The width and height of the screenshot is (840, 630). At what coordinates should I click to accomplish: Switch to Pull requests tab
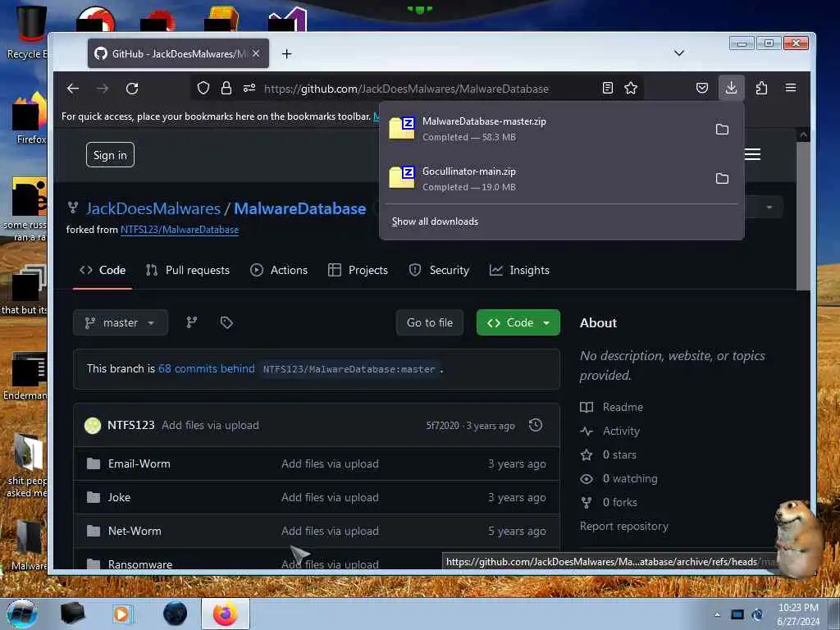pos(188,270)
